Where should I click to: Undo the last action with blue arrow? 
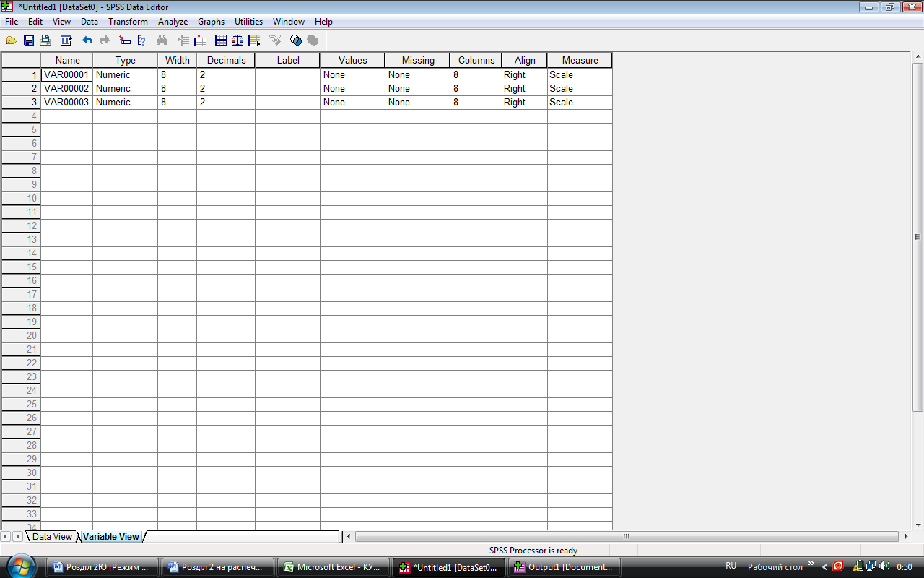coord(87,40)
